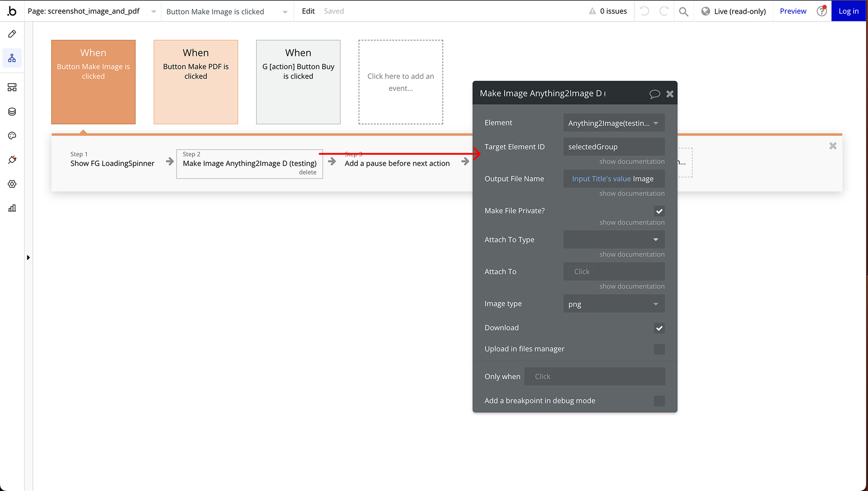Image resolution: width=868 pixels, height=491 pixels.
Task: Click the analytics/chart icon
Action: (x=12, y=208)
